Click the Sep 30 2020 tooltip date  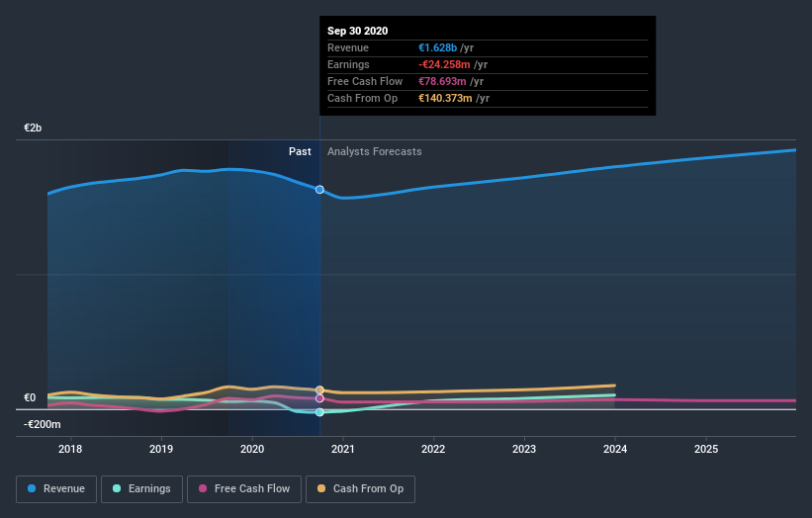click(357, 31)
